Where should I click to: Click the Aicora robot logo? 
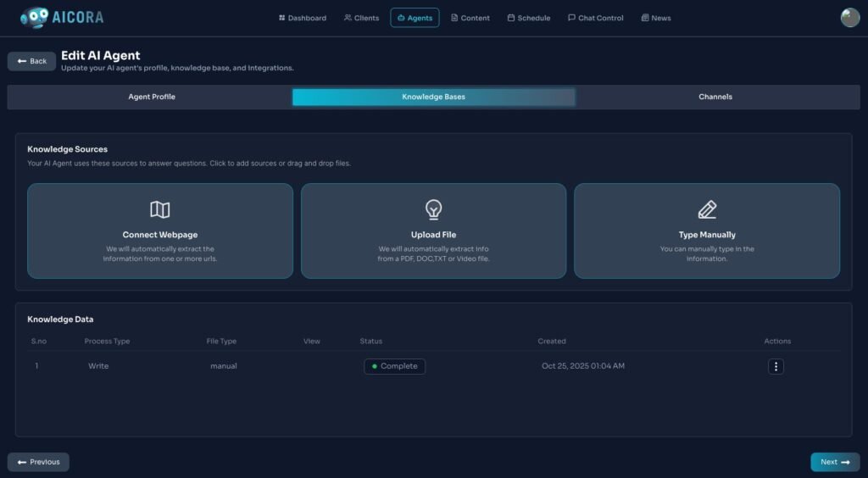coord(35,17)
